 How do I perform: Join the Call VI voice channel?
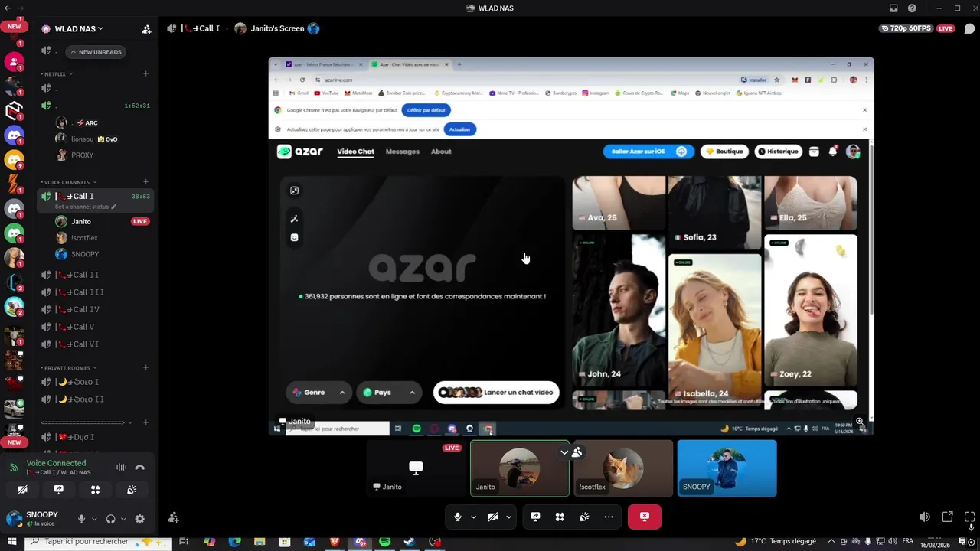96,344
